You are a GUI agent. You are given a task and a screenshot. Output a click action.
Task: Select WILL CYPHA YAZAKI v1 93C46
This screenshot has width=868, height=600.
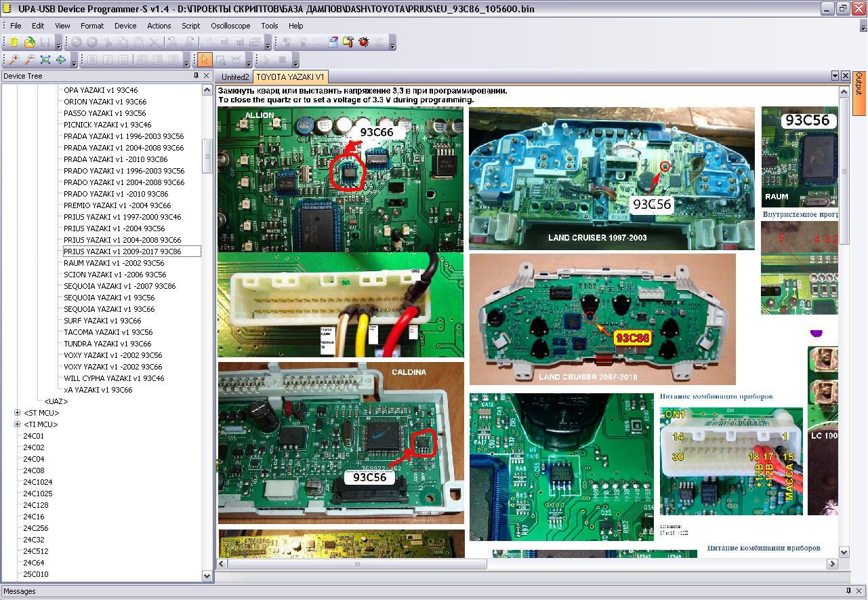pyautogui.click(x=114, y=378)
